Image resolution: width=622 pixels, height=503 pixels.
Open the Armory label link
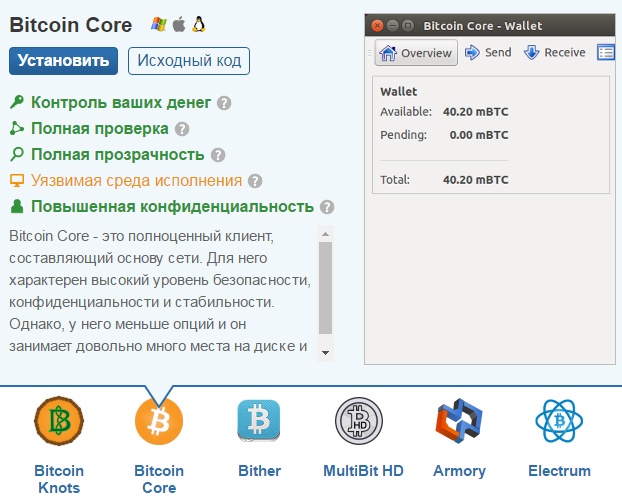[459, 471]
